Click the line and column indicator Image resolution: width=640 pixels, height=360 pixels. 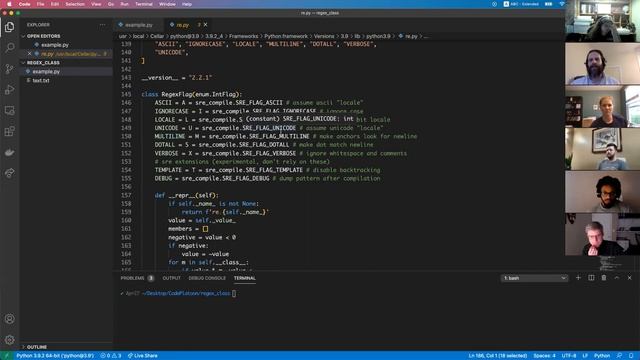coord(498,356)
